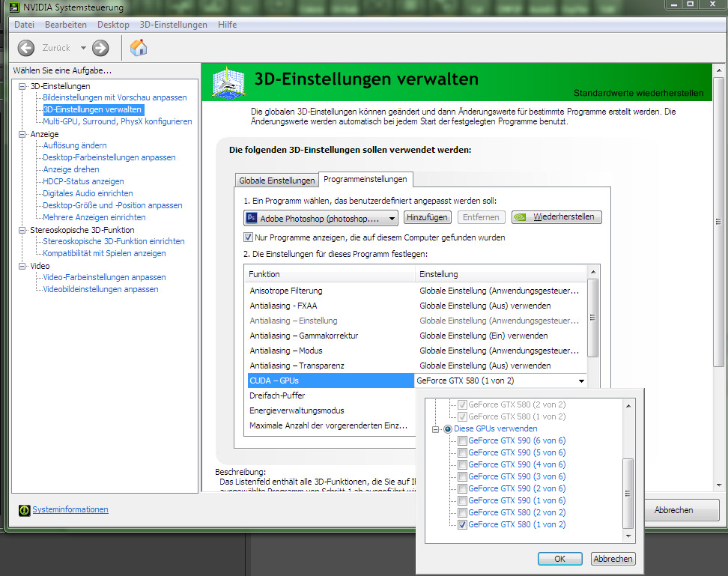Open the Datei menu
The height and width of the screenshot is (576, 728).
(24, 25)
